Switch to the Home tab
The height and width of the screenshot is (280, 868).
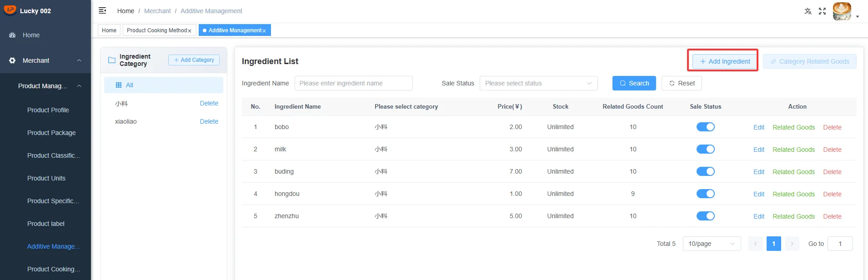(109, 30)
